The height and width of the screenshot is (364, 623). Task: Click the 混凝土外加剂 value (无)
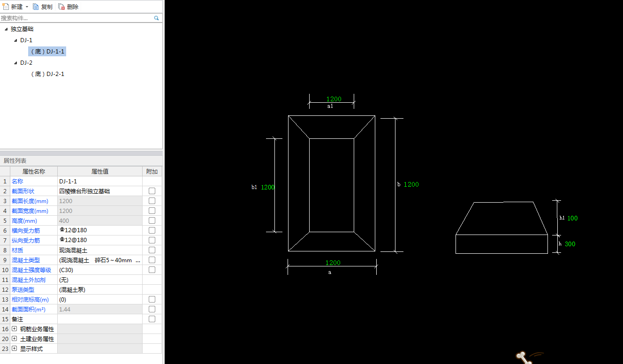100,280
